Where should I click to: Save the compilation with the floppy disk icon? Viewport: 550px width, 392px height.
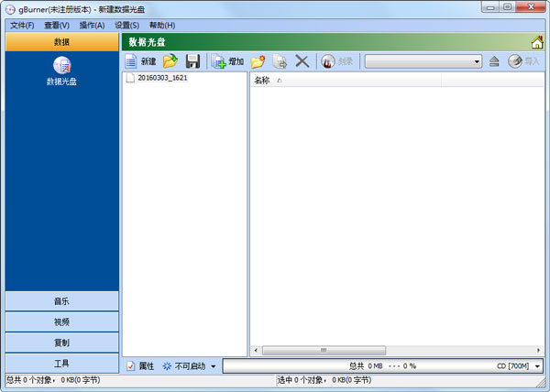pyautogui.click(x=192, y=61)
